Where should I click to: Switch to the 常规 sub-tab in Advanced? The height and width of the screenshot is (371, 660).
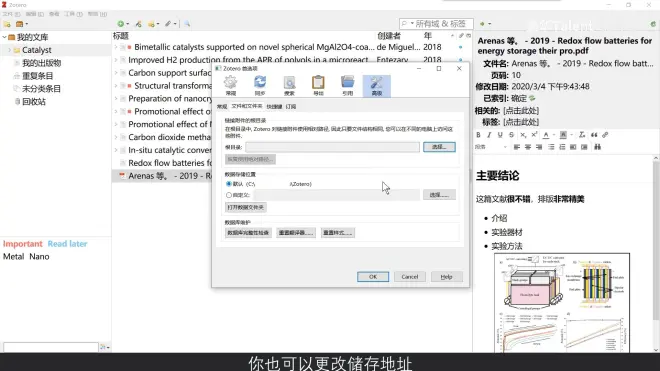[x=222, y=107]
